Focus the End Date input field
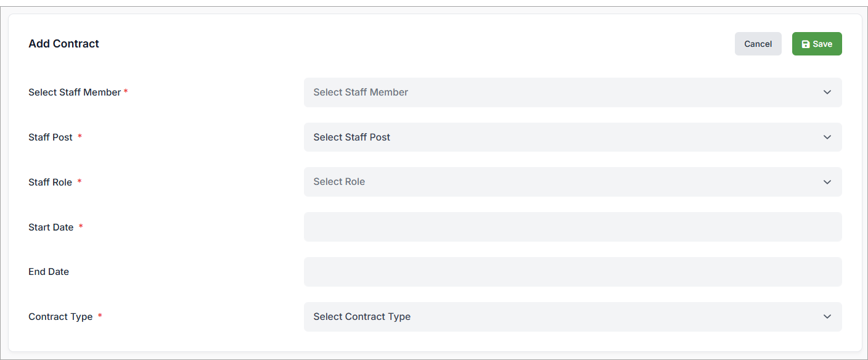This screenshot has height=360, width=868. click(572, 272)
